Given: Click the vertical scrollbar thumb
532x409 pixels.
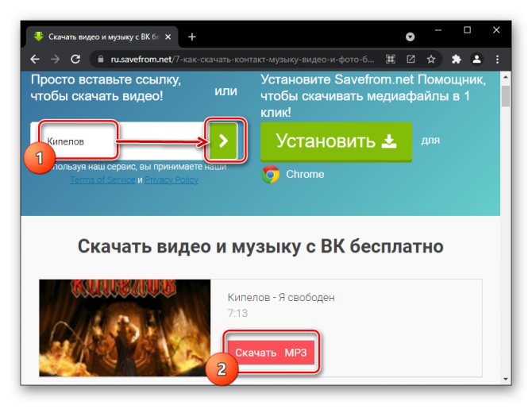Looking at the screenshot, I should click(506, 96).
